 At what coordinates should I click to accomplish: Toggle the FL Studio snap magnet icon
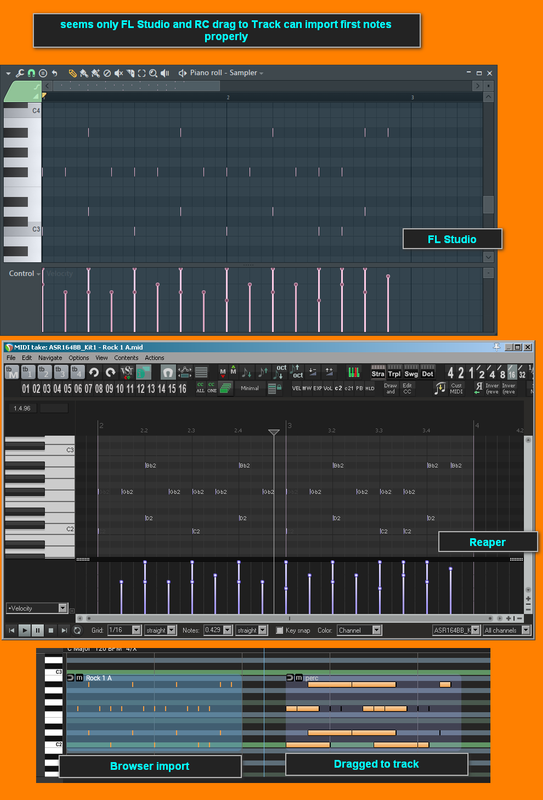point(32,73)
